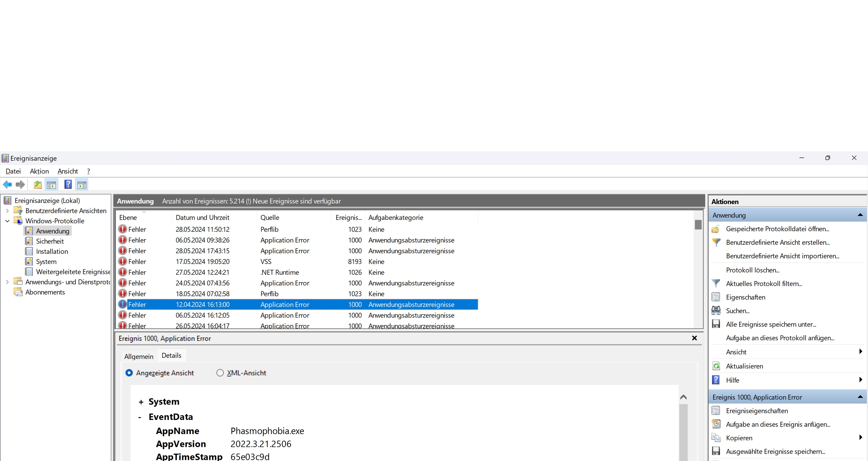
Task: Click the gray forward arrow toolbar icon
Action: [x=20, y=184]
